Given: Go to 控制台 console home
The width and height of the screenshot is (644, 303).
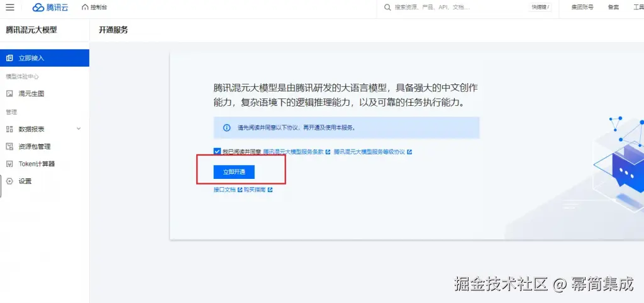Looking at the screenshot, I should click(94, 8).
